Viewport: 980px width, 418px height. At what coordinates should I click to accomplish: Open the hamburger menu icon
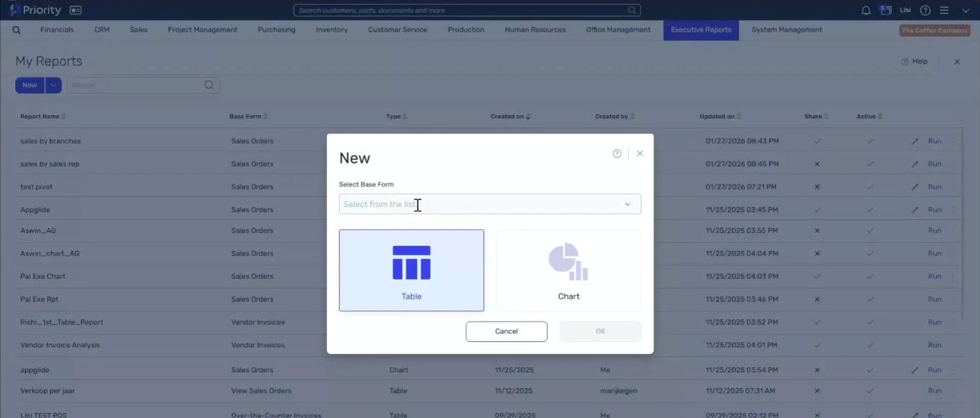point(944,10)
